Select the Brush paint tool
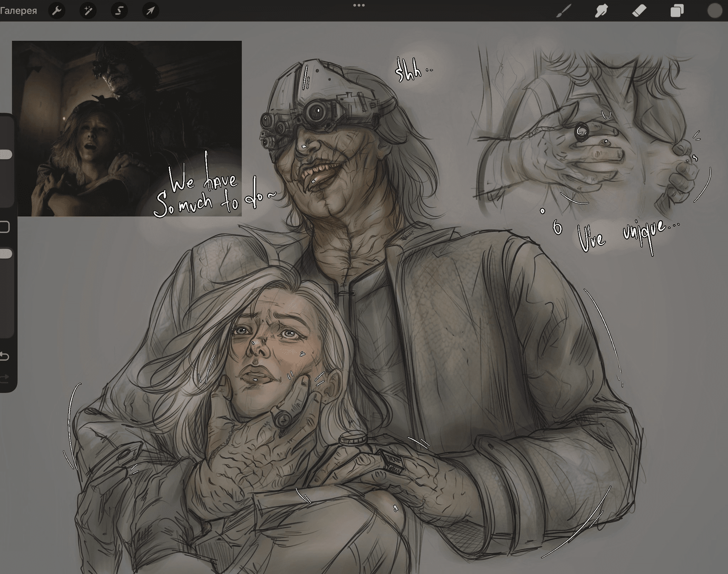This screenshot has width=728, height=574. (x=564, y=11)
